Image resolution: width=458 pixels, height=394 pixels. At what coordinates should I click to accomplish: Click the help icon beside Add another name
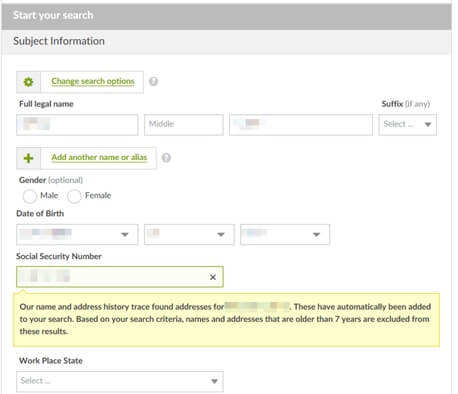[x=166, y=158]
